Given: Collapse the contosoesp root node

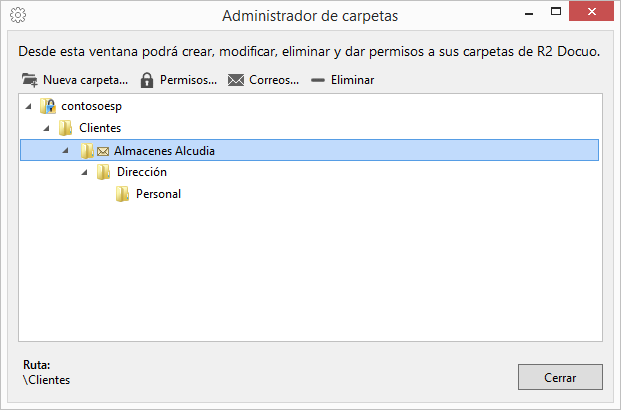Looking at the screenshot, I should point(28,106).
